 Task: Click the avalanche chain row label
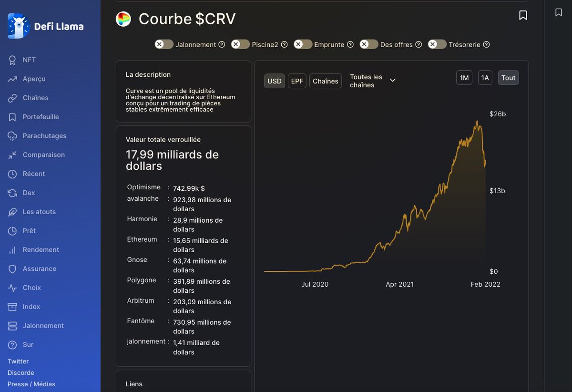click(143, 198)
